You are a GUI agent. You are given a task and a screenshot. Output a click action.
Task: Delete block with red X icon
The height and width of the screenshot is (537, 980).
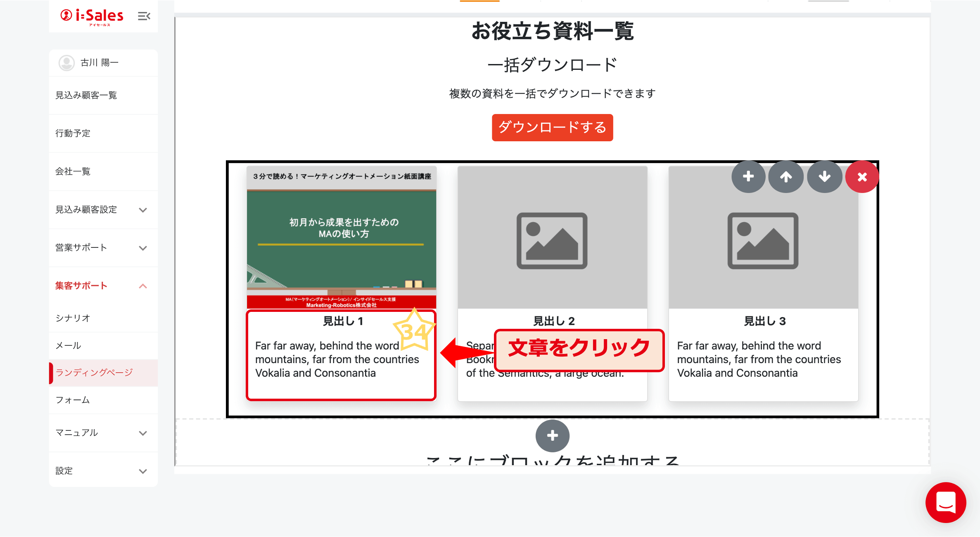pos(862,177)
